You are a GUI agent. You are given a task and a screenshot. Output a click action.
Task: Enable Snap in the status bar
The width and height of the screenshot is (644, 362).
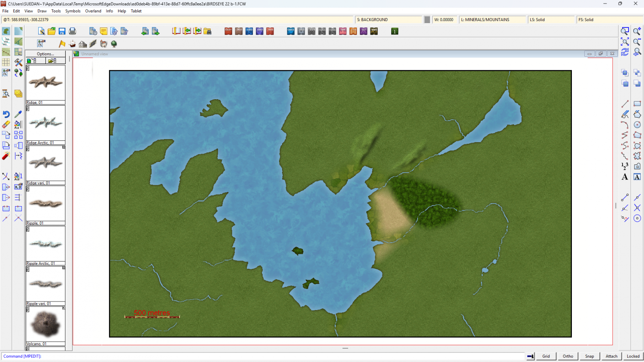(589, 356)
